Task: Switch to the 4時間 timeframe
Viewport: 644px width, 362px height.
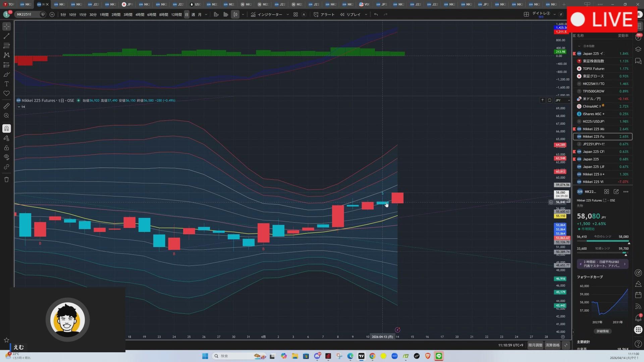Action: click(x=140, y=14)
